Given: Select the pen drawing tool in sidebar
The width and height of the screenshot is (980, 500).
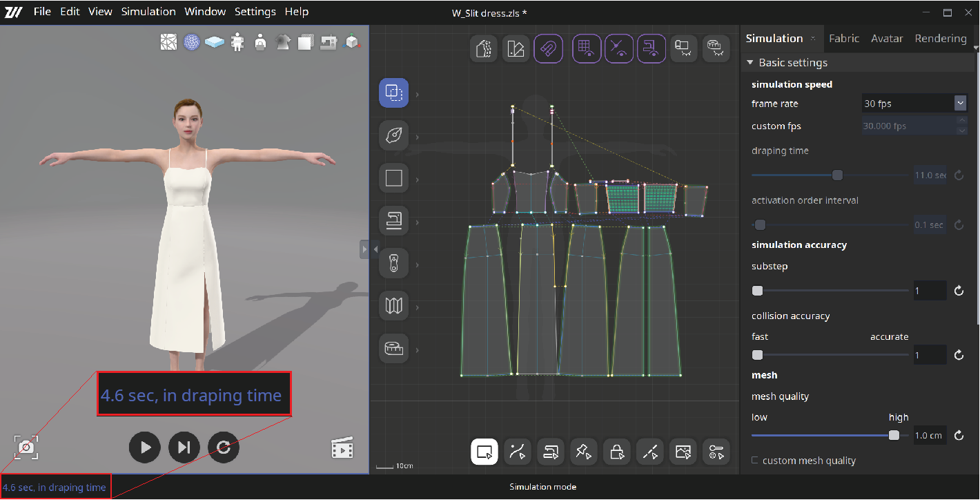Looking at the screenshot, I should point(393,135).
